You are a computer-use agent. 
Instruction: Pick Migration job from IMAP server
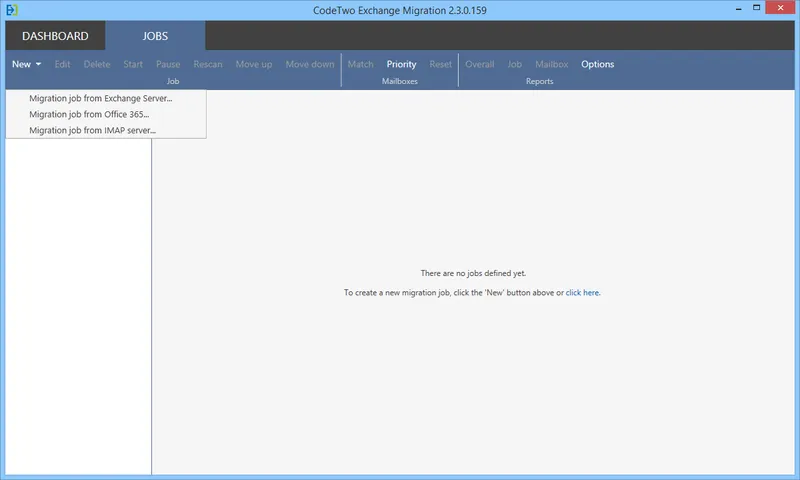(x=92, y=130)
